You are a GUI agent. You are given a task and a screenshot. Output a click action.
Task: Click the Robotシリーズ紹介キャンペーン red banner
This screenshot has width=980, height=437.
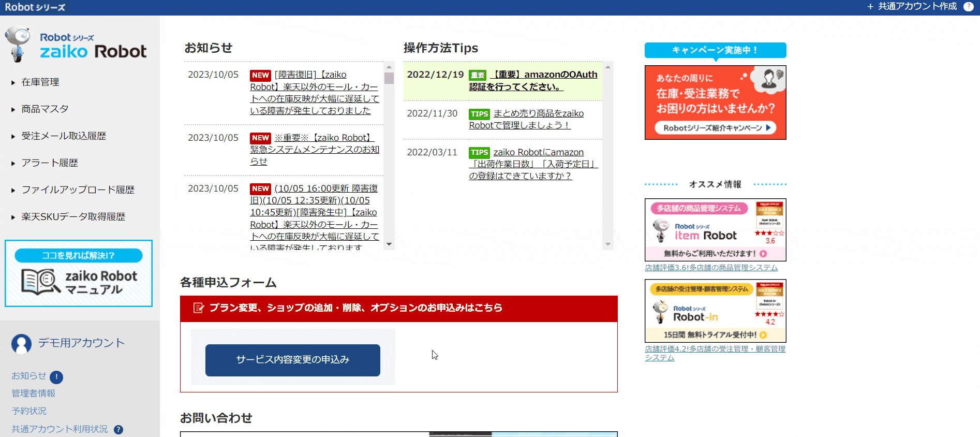[716, 103]
